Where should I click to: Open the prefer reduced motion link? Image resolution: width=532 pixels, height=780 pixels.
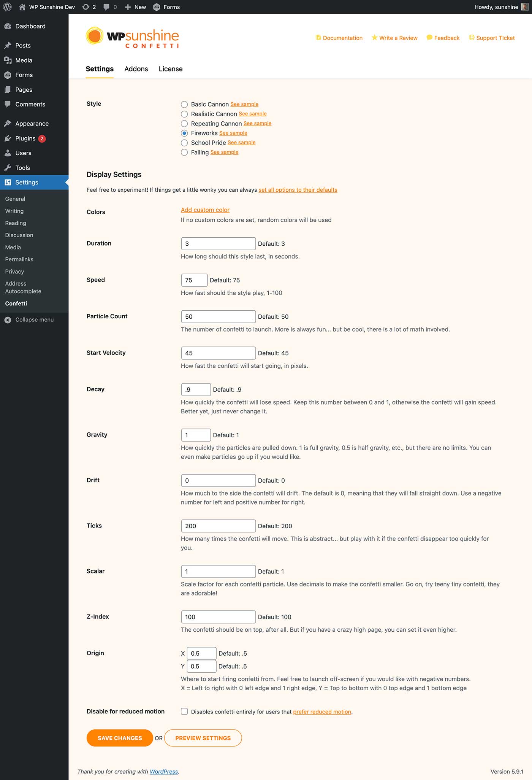tap(322, 712)
